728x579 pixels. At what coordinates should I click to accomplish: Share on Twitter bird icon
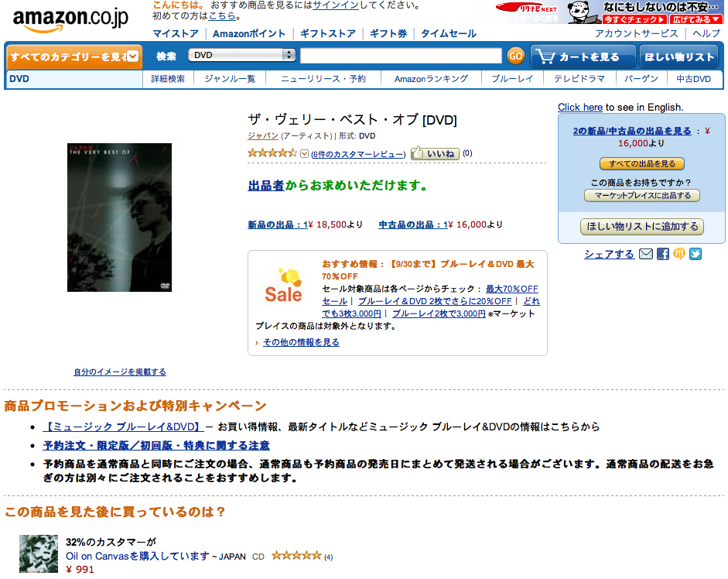tap(696, 254)
